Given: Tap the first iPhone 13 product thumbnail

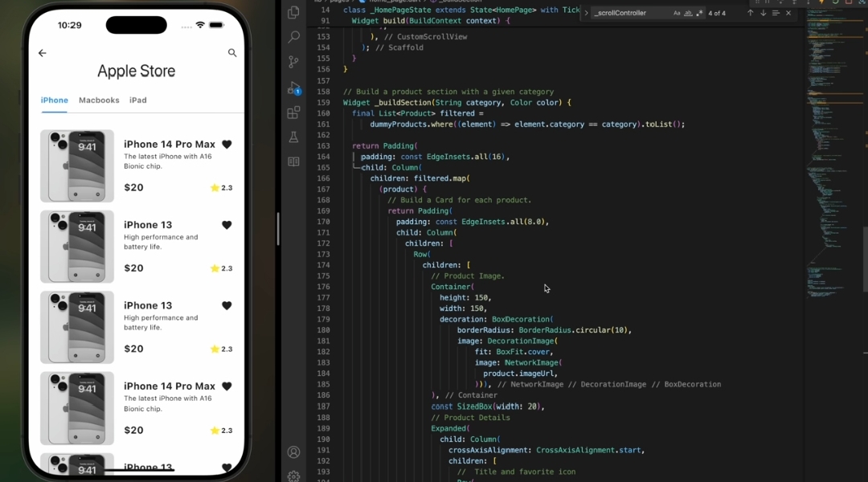Looking at the screenshot, I should (x=77, y=247).
